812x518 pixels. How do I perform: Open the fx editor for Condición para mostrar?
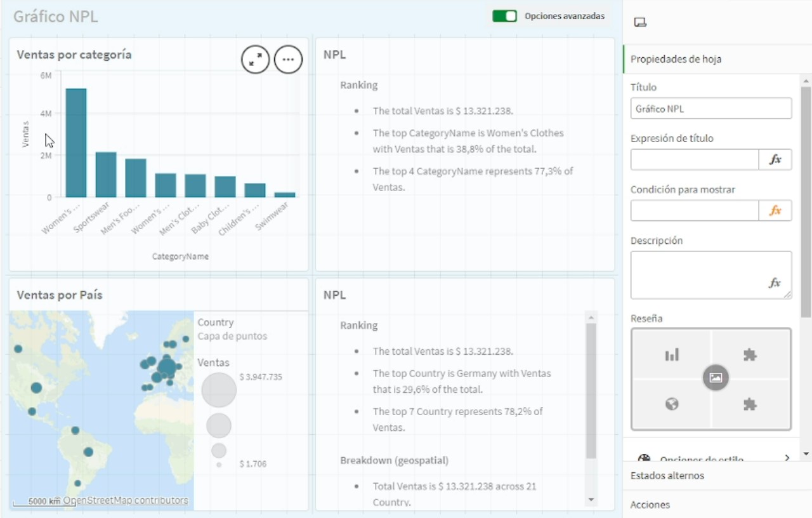pos(775,210)
